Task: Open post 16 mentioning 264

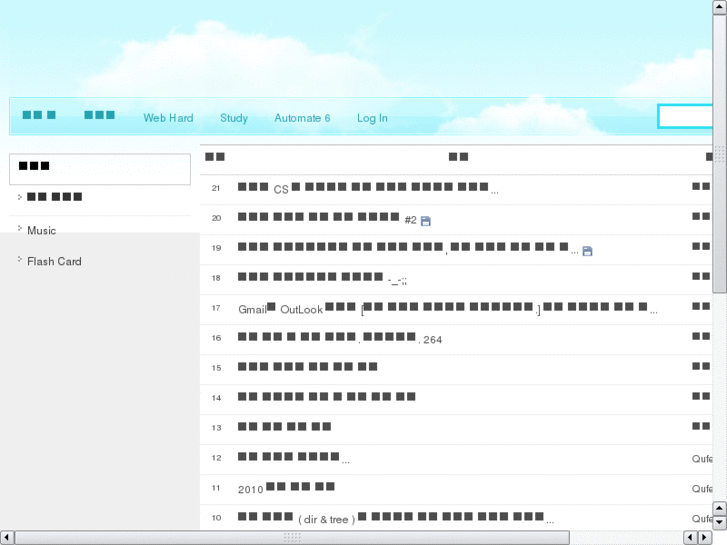Action: 340,338
